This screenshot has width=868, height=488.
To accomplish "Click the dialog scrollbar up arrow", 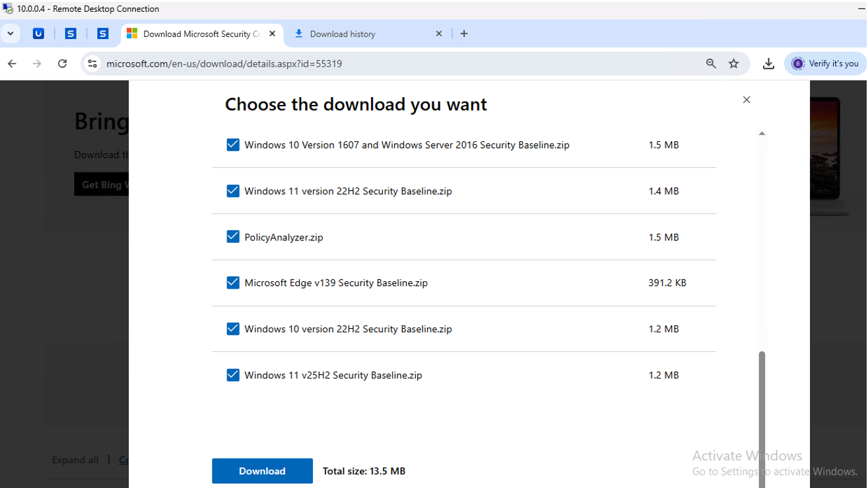I will coord(762,133).
